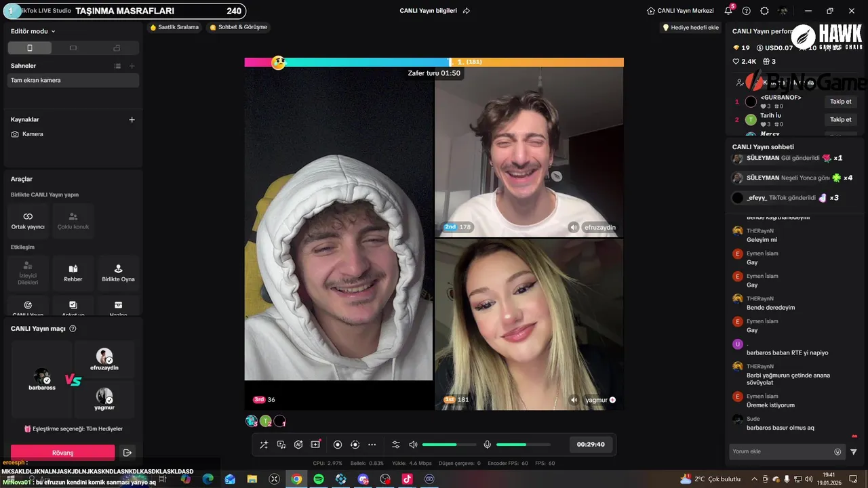Select efruzaydin avatar in match panel

coord(104,356)
